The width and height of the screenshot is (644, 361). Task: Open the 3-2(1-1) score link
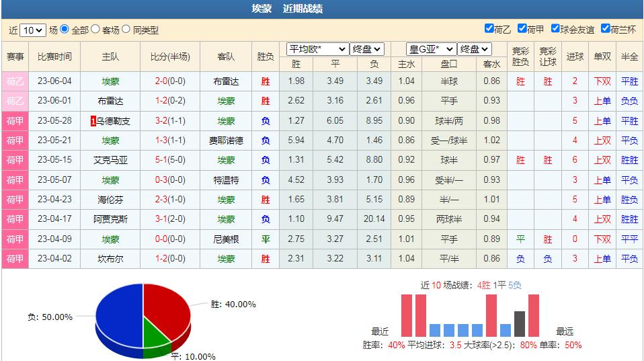tap(170, 121)
